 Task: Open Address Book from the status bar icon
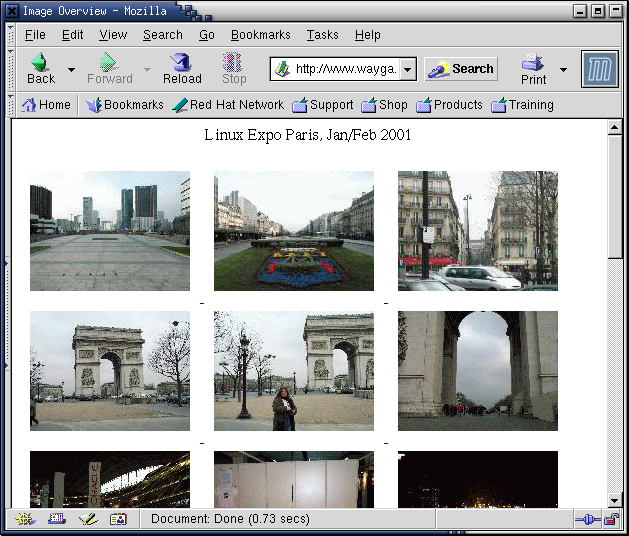click(118, 519)
